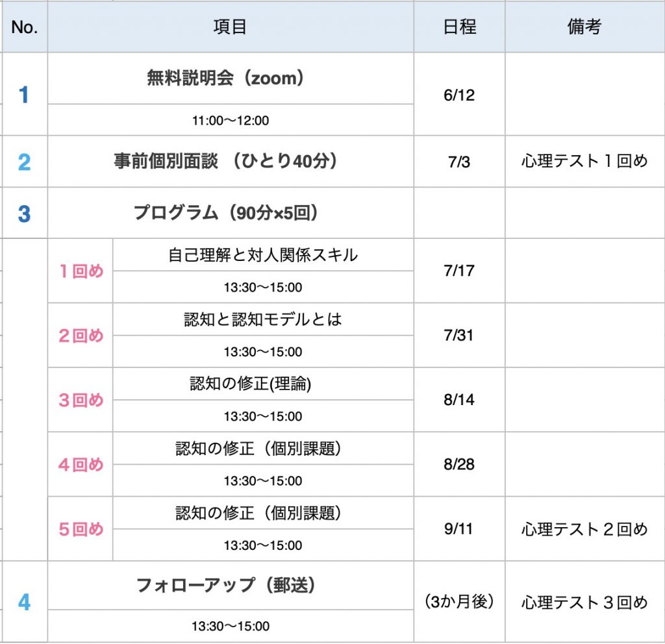
Task: Click the 無料説明会(zoom) cell
Action: tap(231, 78)
